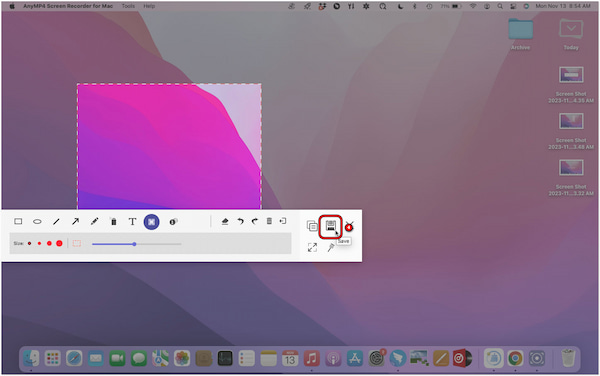Open the Tools menu in menu bar
This screenshot has height=376, width=600.
[x=128, y=6]
